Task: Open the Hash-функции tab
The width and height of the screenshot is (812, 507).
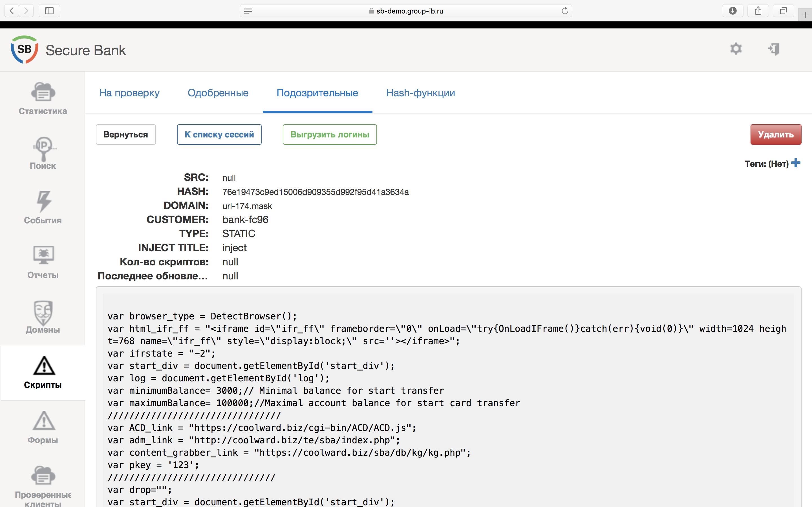Action: 420,93
